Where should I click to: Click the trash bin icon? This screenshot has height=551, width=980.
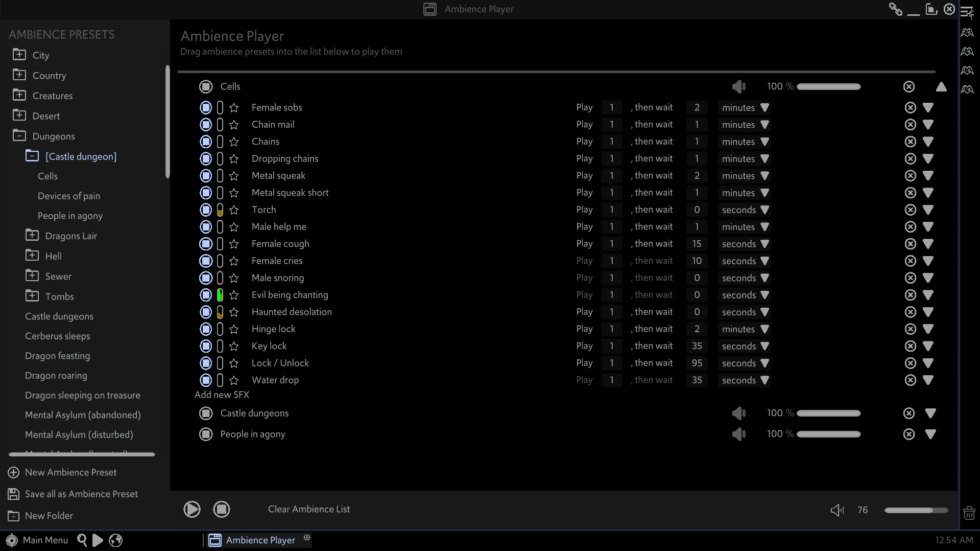pyautogui.click(x=969, y=513)
